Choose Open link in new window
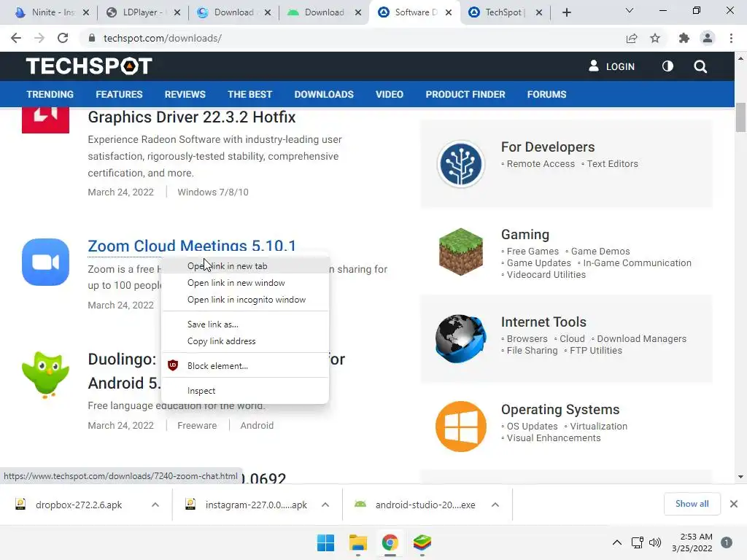The image size is (747, 560). click(x=245, y=283)
